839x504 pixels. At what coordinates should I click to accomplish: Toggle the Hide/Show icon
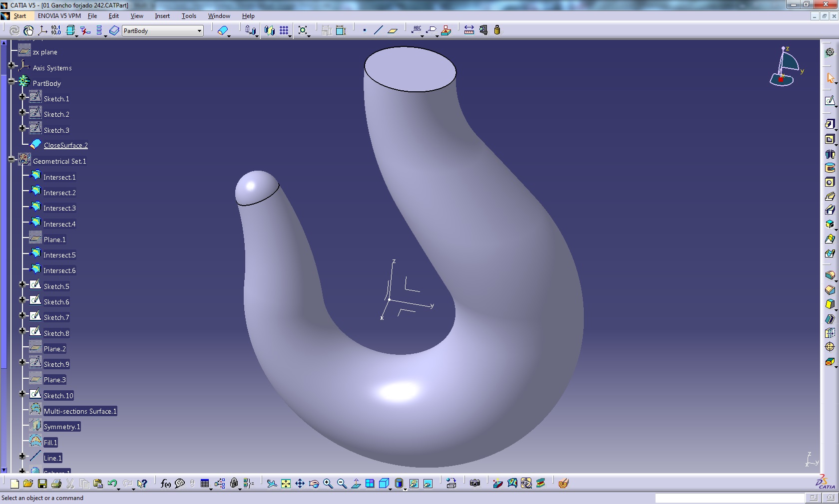point(414,483)
